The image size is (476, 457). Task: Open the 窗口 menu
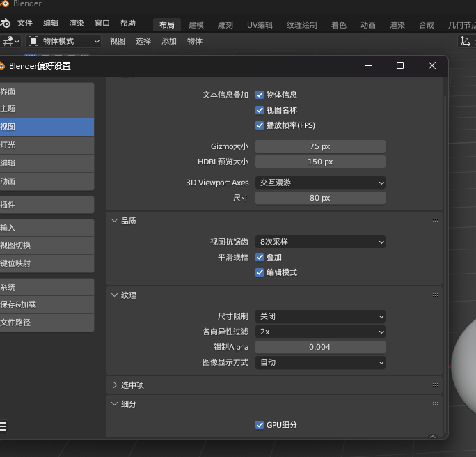pyautogui.click(x=102, y=23)
